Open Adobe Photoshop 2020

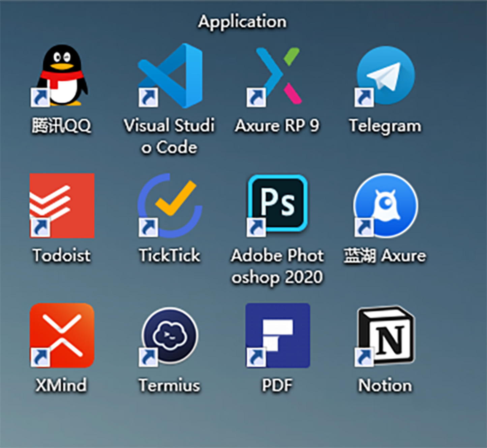pos(277,204)
